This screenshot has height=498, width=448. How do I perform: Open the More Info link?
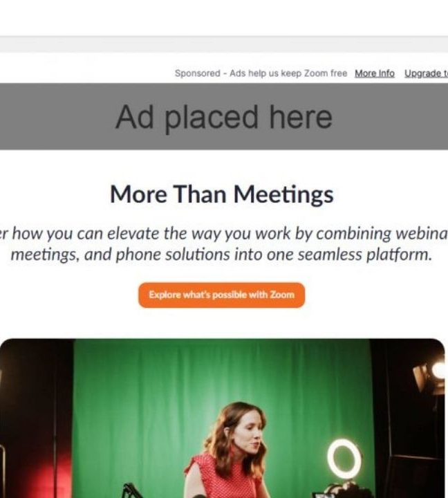click(375, 73)
